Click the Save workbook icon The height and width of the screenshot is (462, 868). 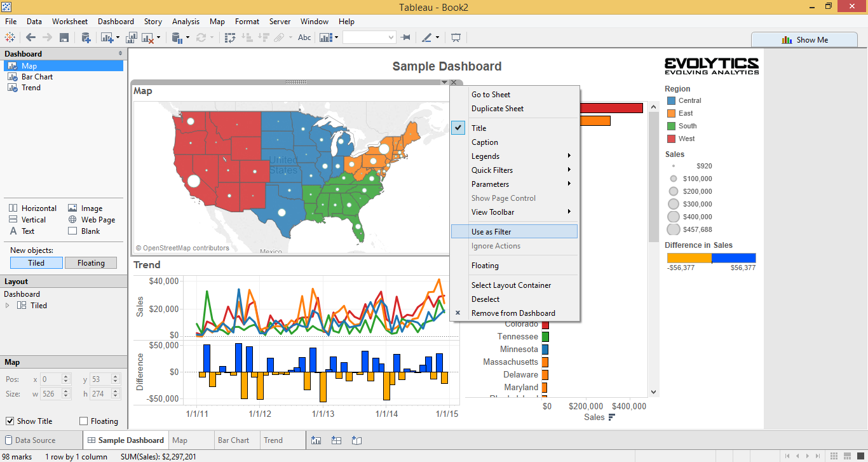(x=65, y=37)
